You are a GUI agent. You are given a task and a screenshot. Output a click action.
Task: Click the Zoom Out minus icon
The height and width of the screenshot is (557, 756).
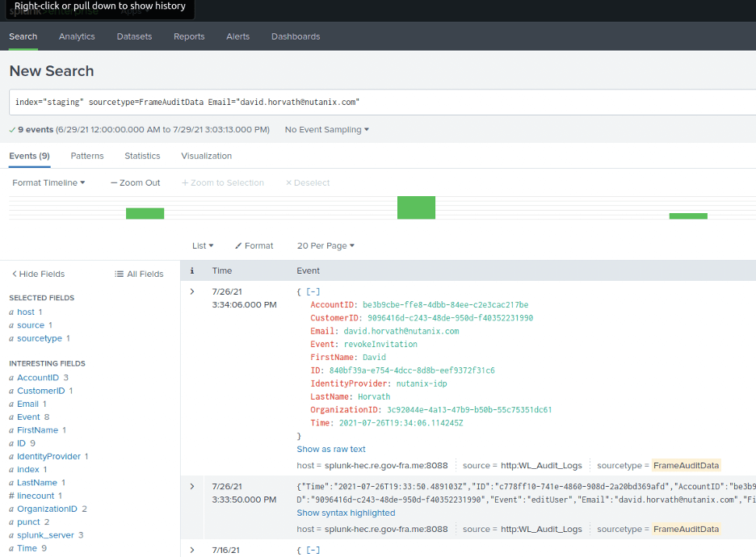[114, 183]
